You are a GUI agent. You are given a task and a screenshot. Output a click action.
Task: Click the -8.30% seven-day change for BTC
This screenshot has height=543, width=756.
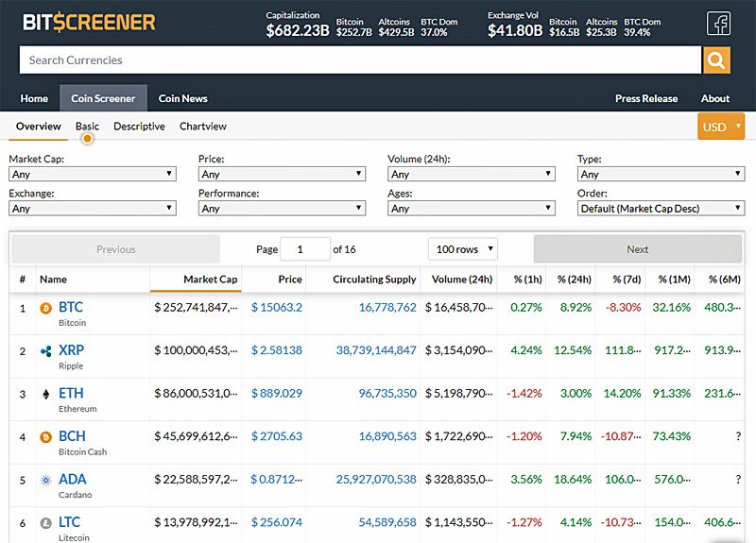tap(624, 308)
